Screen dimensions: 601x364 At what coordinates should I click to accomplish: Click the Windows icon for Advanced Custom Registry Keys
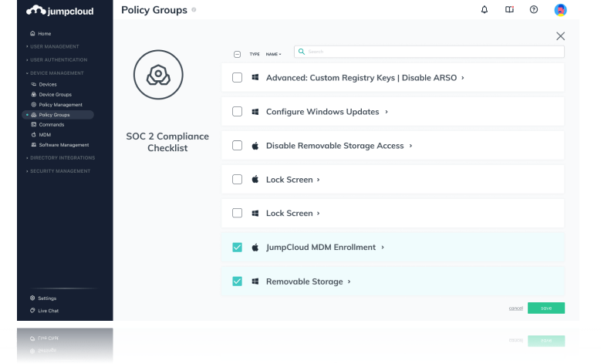tap(255, 77)
